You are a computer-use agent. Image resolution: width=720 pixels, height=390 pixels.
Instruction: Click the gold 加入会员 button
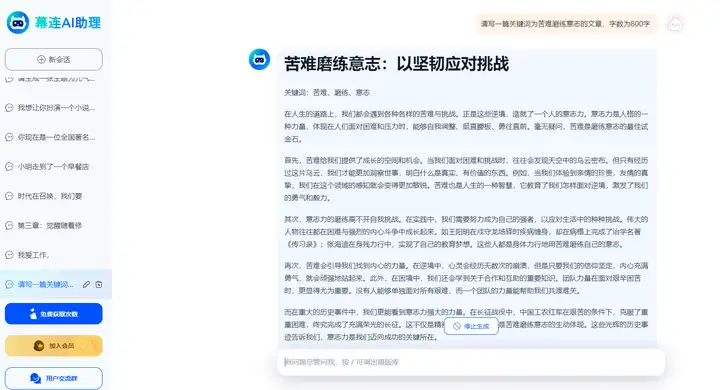54,345
